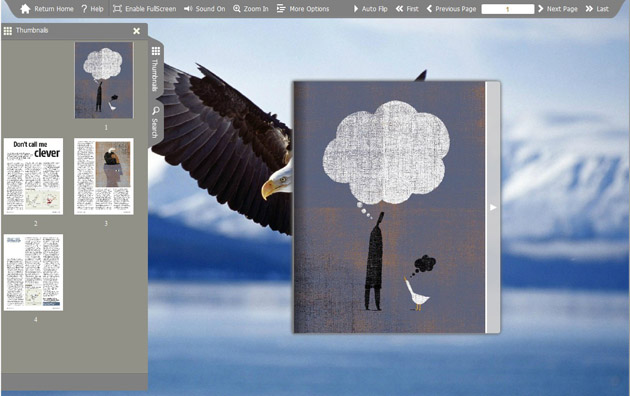630x396 pixels.
Task: Toggle the Sound On speaker button
Action: pyautogui.click(x=205, y=9)
